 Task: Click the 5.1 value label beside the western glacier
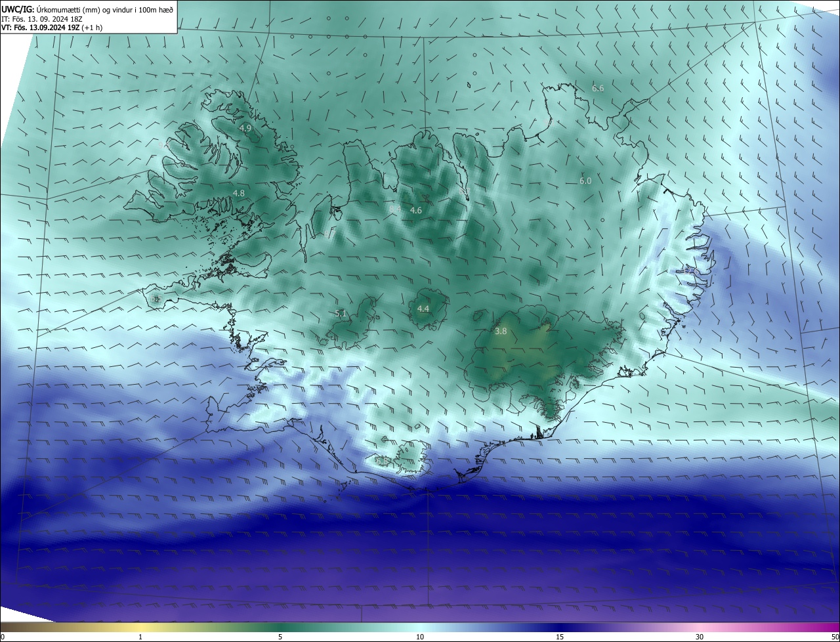[341, 314]
